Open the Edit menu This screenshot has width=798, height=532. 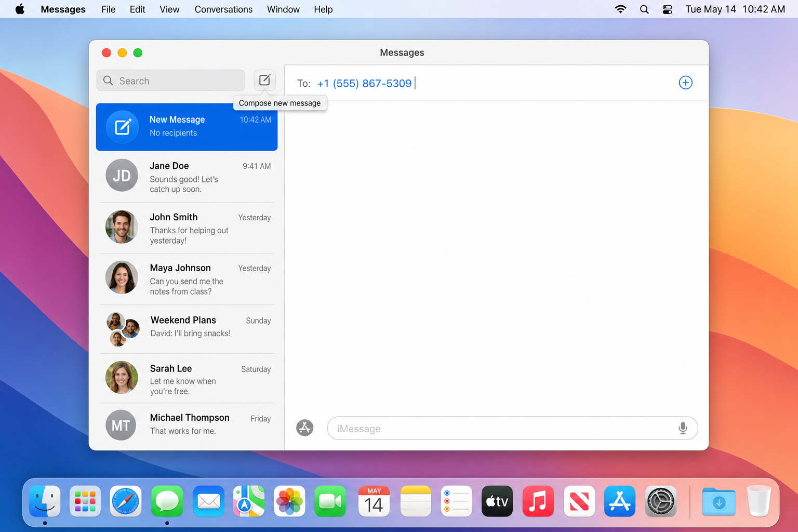pyautogui.click(x=137, y=9)
